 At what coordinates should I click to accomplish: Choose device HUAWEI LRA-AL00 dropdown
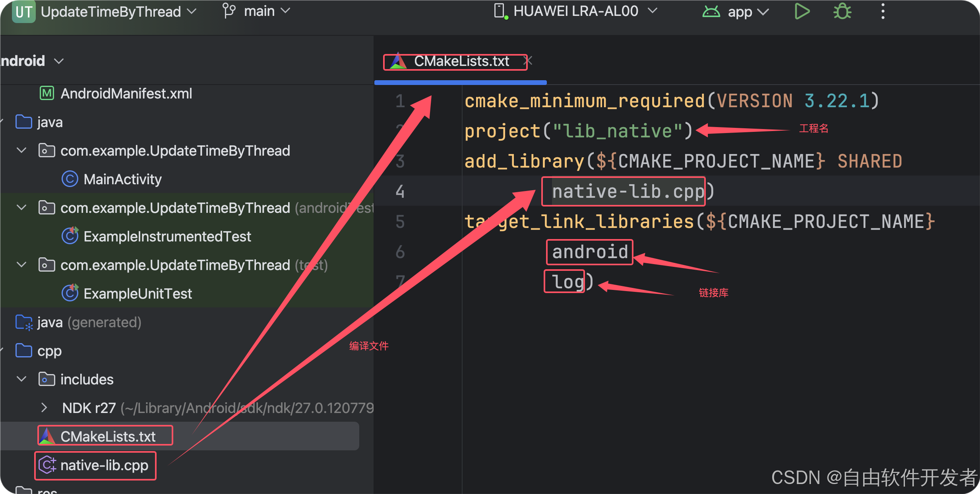[x=585, y=11]
